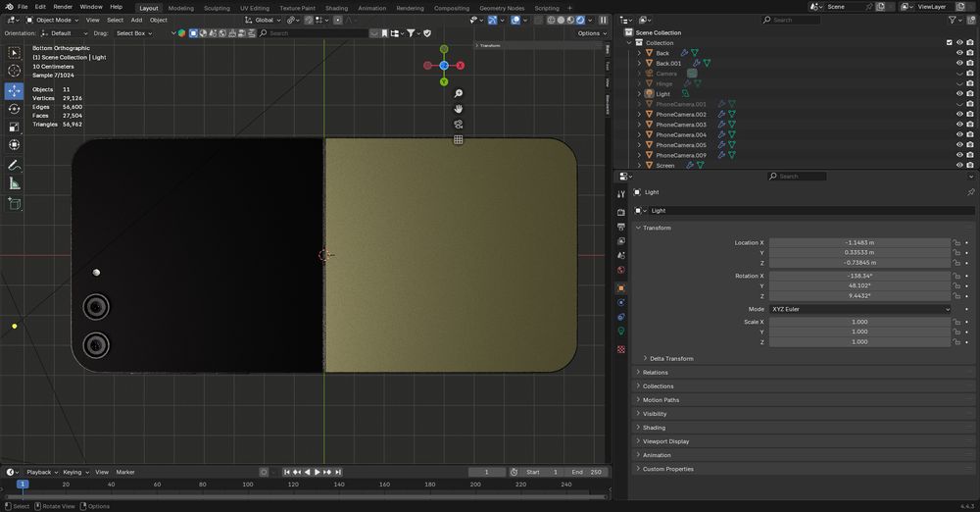
Task: Open the Scene properties tab
Action: point(620,255)
